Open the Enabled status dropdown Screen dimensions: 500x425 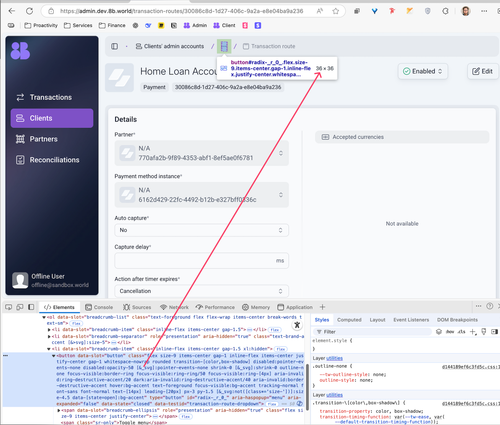point(423,71)
